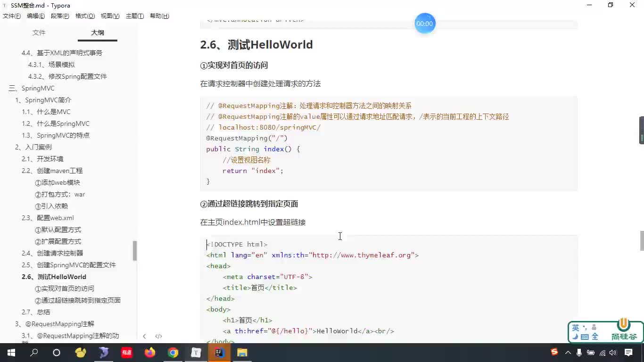Screen dimensions: 644x362
Task: Open 编辑(E) menu
Action: tap(36, 16)
